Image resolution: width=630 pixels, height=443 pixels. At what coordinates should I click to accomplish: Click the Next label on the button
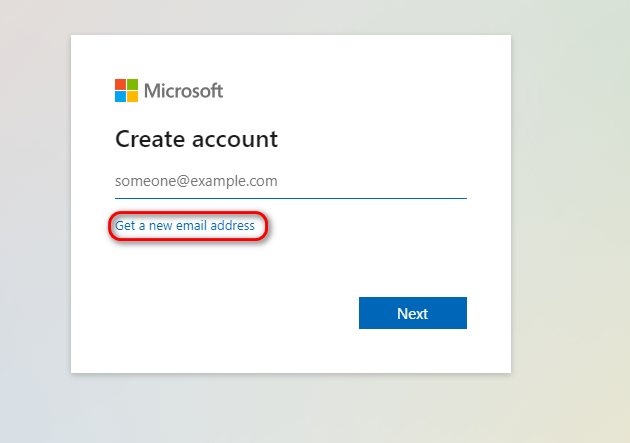pos(412,313)
